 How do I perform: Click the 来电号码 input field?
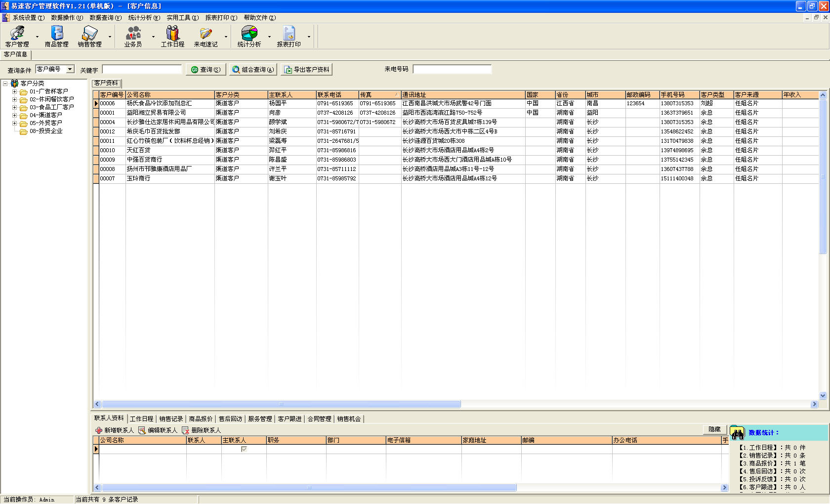452,69
